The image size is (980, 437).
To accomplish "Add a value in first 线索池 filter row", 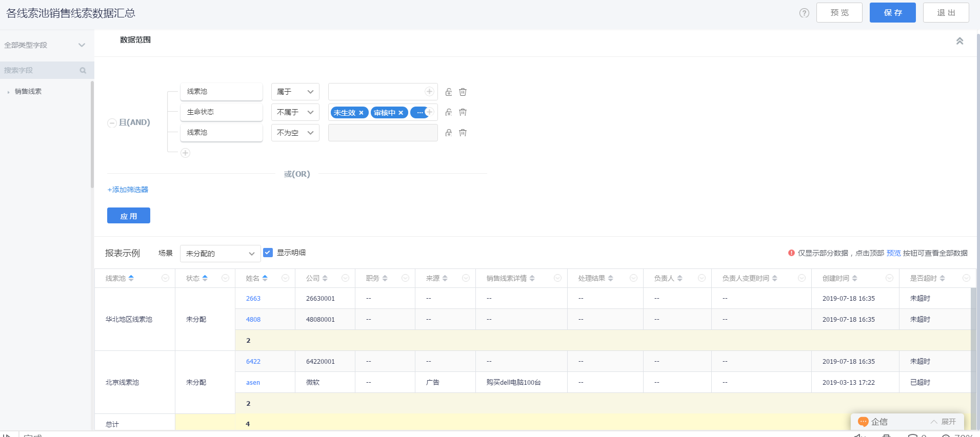I will click(x=429, y=92).
